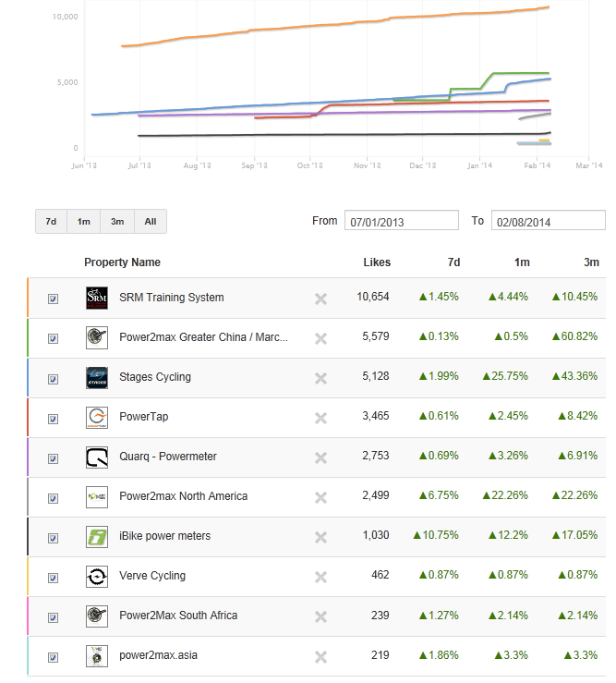Viewport: 616px width, 683px height.
Task: Click the PowerTap logo icon
Action: [x=97, y=418]
